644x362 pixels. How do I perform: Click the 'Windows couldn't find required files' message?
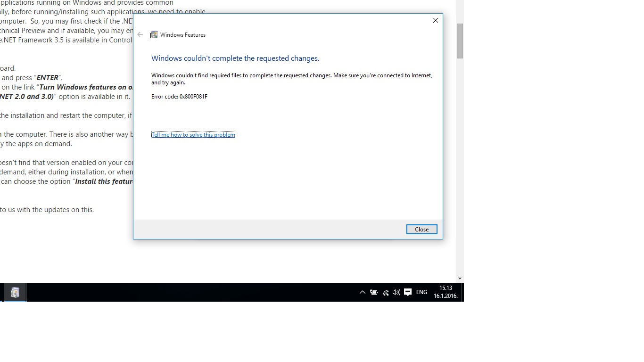[292, 79]
